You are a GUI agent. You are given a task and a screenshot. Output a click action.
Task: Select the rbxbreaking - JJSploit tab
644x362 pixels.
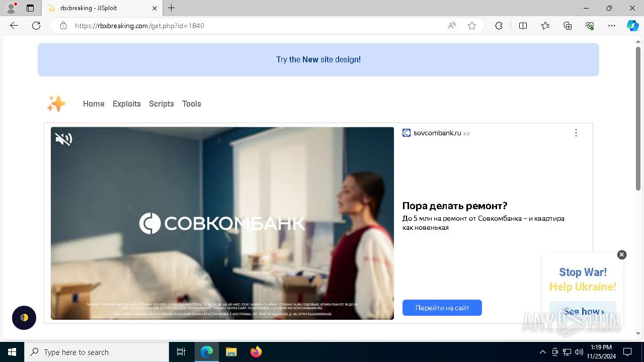pos(102,8)
